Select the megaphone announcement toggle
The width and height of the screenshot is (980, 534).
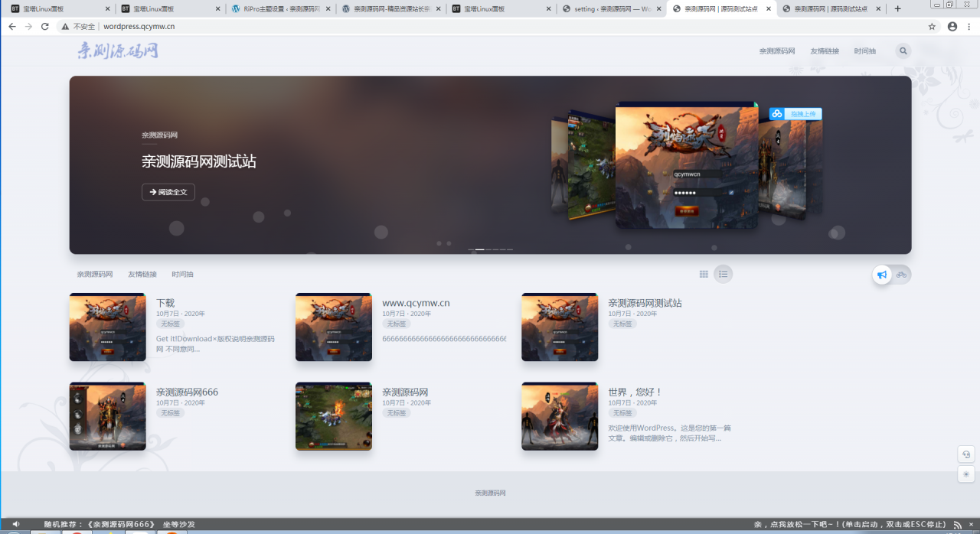[882, 275]
